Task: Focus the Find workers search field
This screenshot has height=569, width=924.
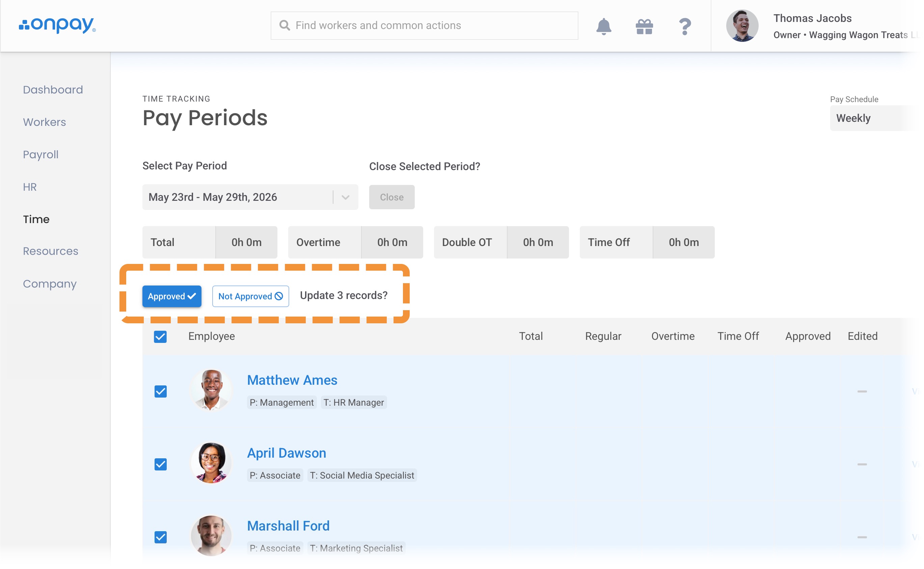Action: [425, 25]
